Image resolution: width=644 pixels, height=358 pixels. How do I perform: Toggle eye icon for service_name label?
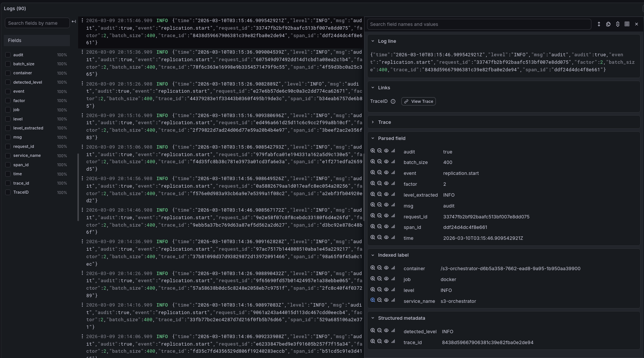tap(386, 300)
